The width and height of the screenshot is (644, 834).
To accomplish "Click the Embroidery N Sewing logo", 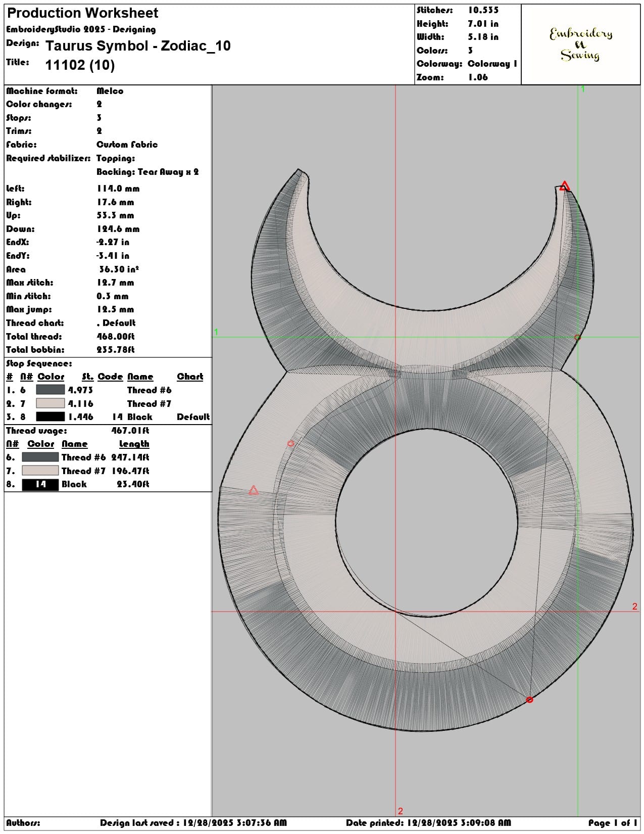I will point(581,44).
